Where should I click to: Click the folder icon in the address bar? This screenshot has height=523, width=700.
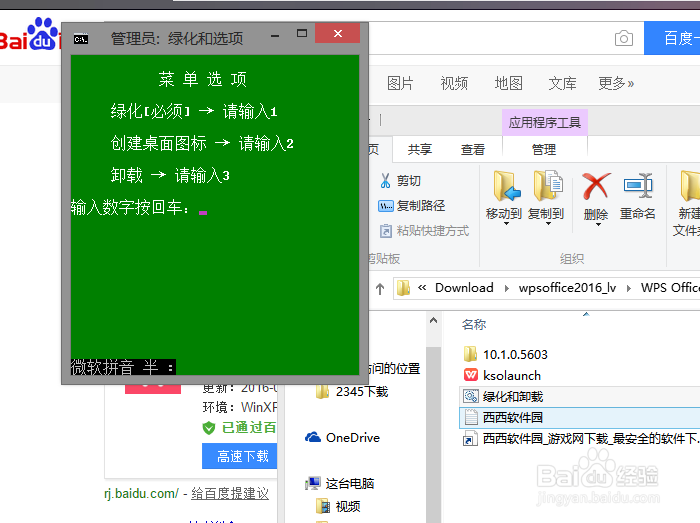click(404, 288)
